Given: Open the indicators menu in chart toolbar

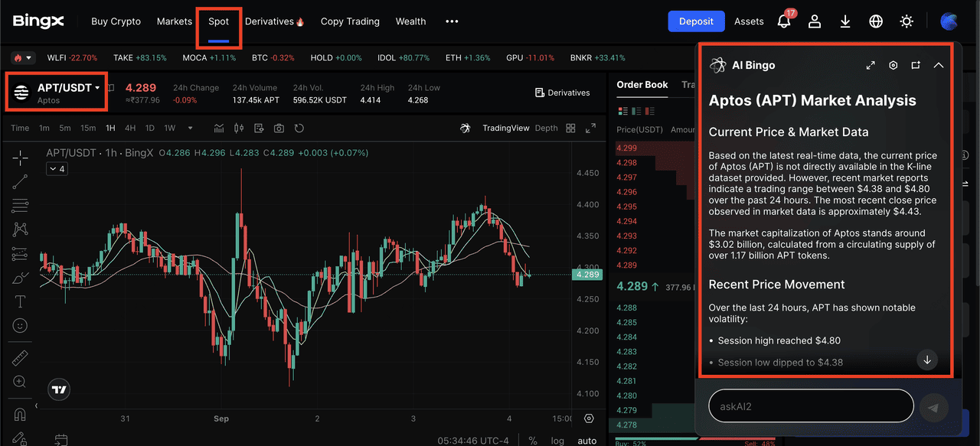Looking at the screenshot, I should (x=220, y=129).
